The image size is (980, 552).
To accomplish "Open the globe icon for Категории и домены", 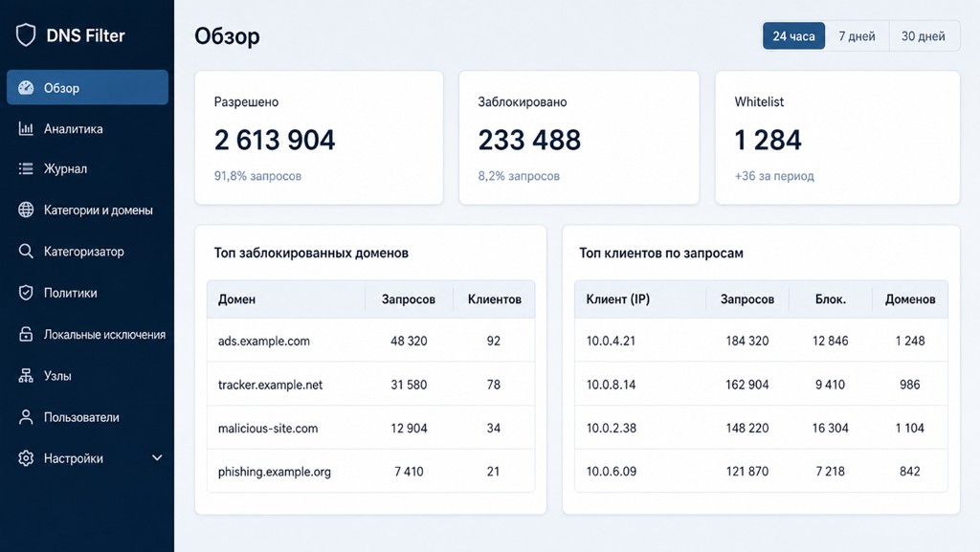I will (26, 210).
